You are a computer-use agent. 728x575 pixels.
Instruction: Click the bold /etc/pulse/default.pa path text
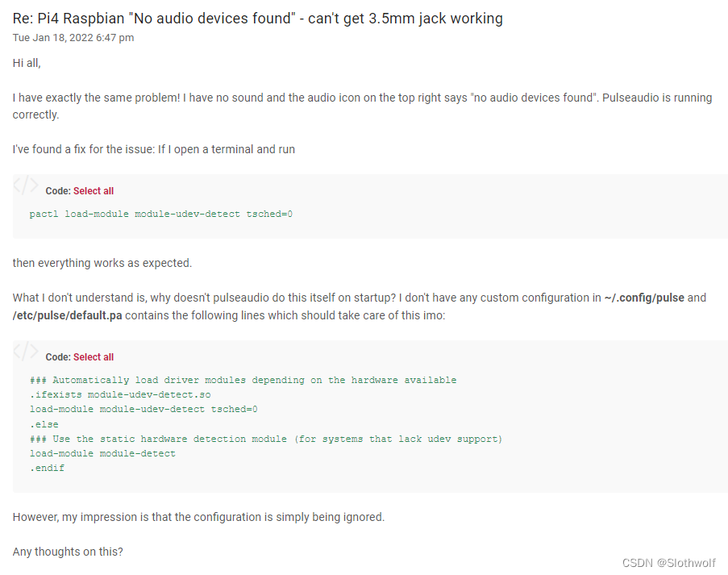pos(68,315)
